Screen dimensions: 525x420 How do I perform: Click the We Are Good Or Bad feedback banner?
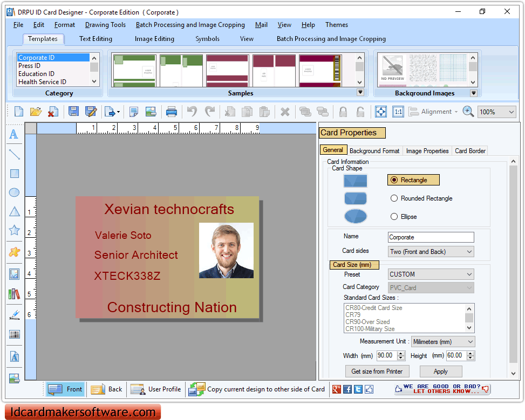click(x=442, y=389)
